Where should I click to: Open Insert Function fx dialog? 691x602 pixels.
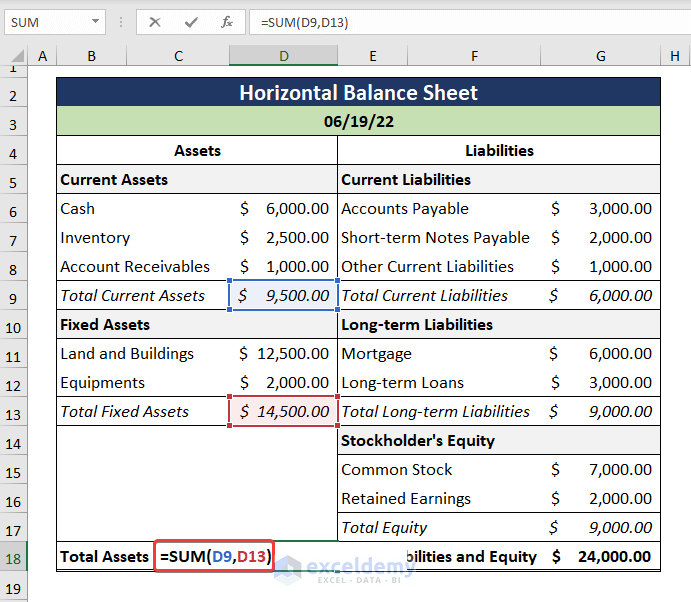click(x=227, y=22)
